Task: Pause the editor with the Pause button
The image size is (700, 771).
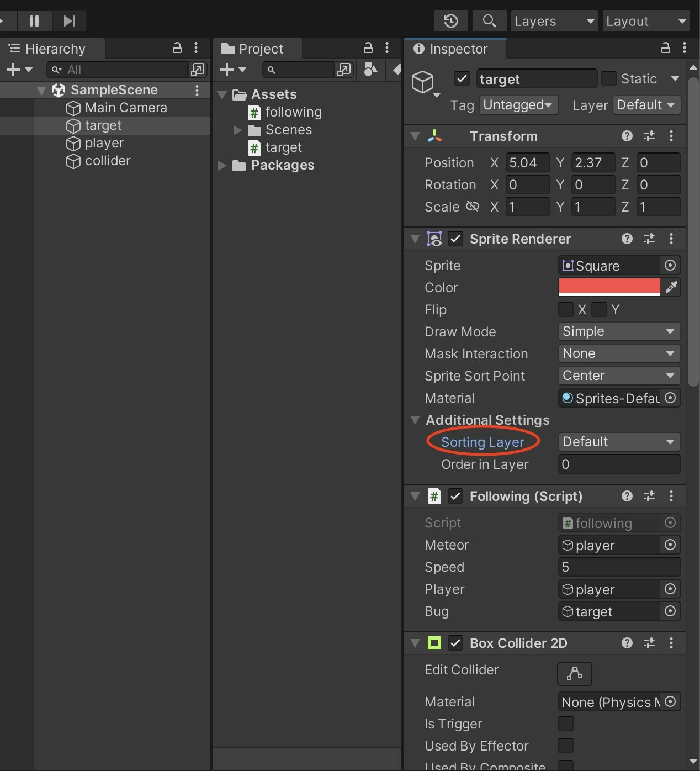Action: (34, 21)
